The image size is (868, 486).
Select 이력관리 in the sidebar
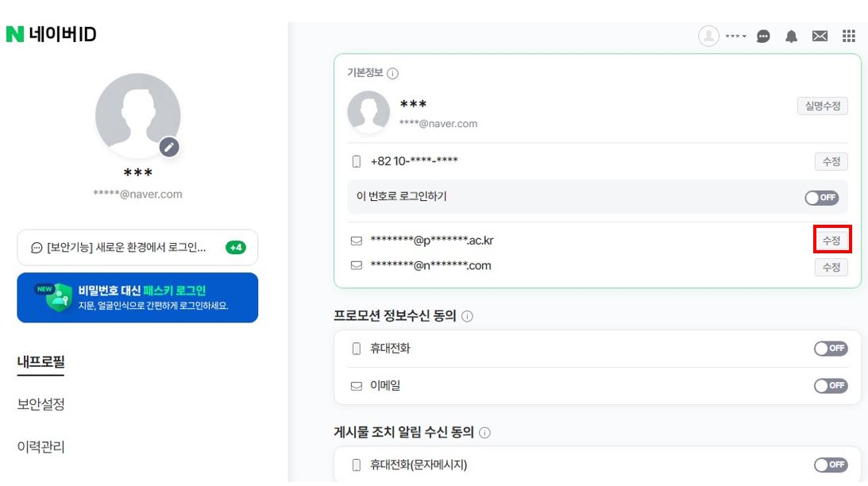pos(41,447)
